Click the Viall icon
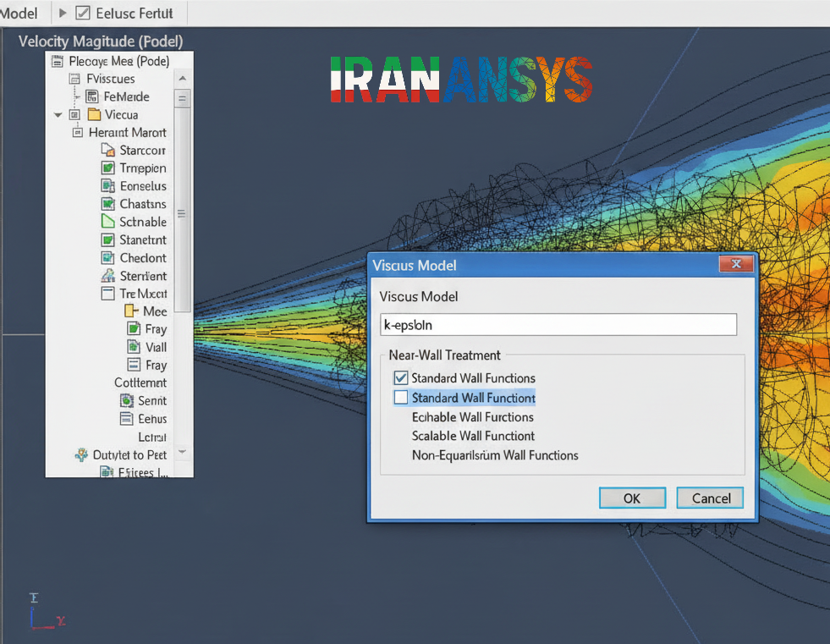The width and height of the screenshot is (830, 644). click(134, 347)
